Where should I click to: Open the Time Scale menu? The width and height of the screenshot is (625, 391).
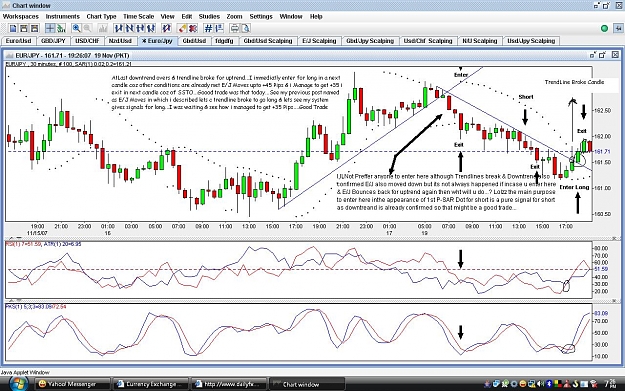(x=138, y=16)
